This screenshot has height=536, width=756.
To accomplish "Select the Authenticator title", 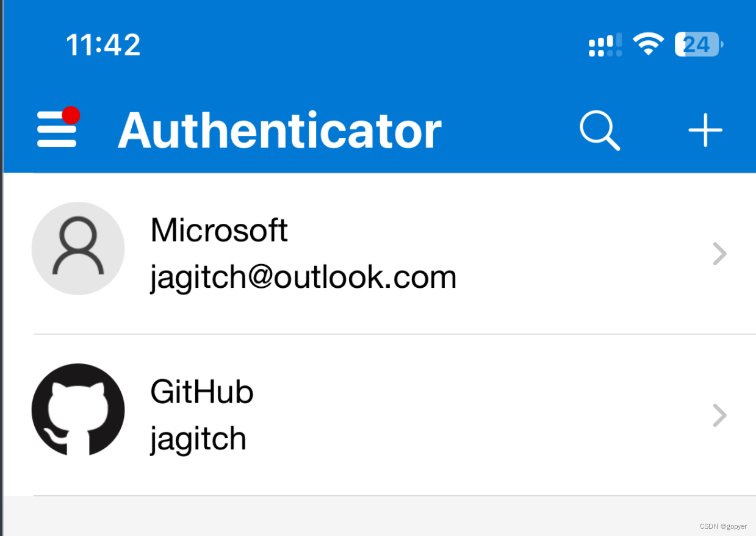I will point(279,130).
